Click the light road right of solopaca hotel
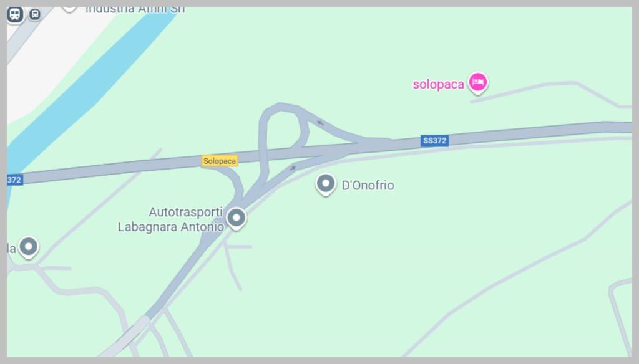This screenshot has width=639, height=364. tap(550, 90)
